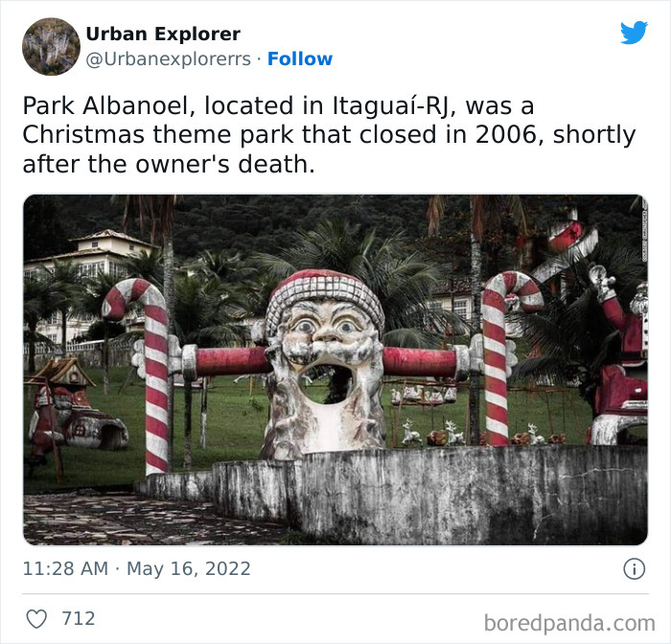Screen dimensions: 671x644
Task: Click the May 16, 2022 date
Action: tap(189, 569)
